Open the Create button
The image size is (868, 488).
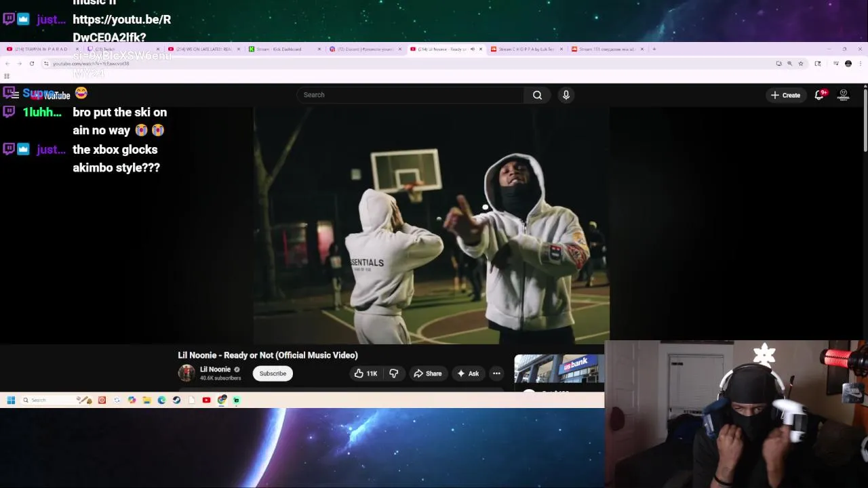click(785, 95)
